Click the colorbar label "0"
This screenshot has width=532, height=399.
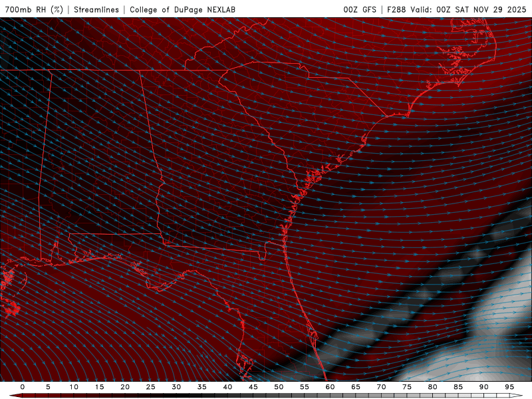pyautogui.click(x=23, y=387)
